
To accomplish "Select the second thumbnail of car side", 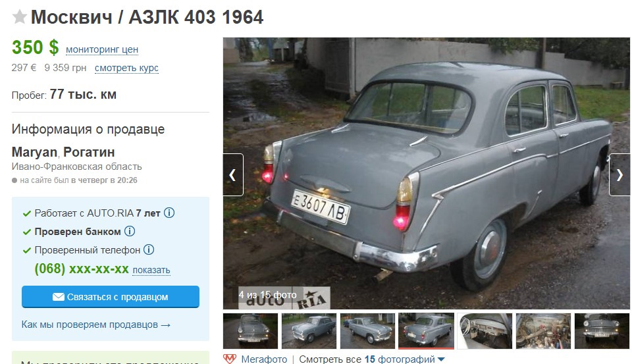I will click(309, 331).
